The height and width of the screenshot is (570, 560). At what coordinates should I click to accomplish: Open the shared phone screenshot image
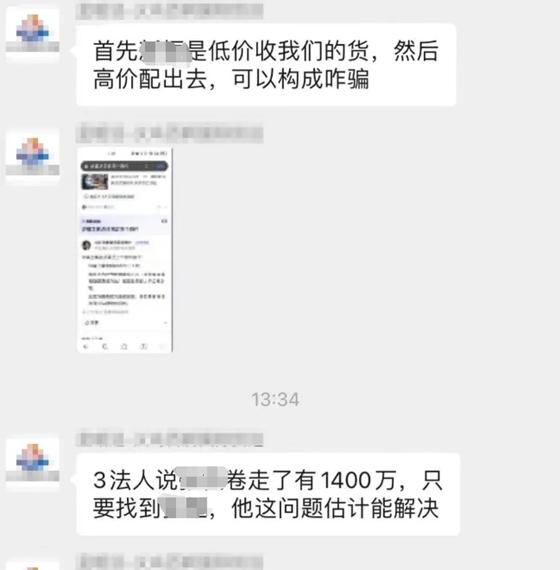[x=125, y=250]
